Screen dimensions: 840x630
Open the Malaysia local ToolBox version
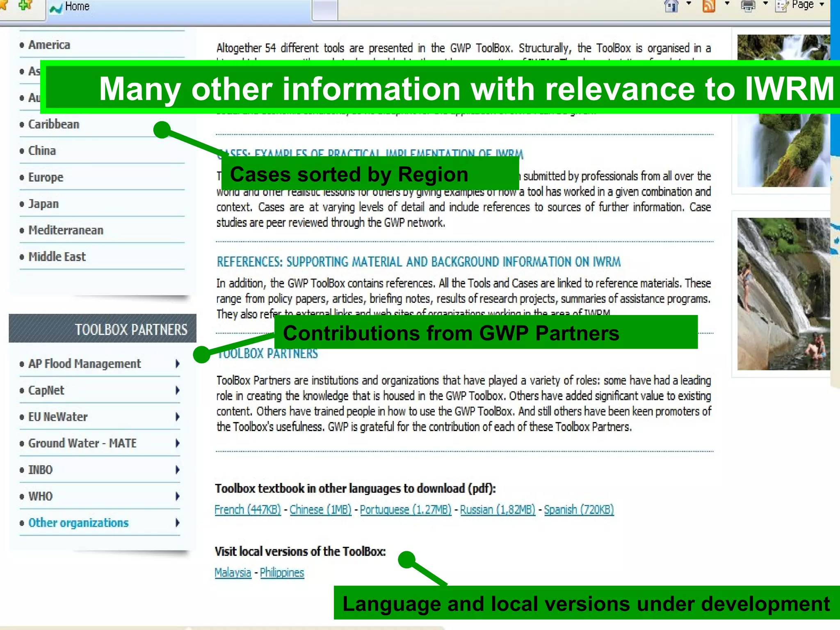pyautogui.click(x=233, y=573)
